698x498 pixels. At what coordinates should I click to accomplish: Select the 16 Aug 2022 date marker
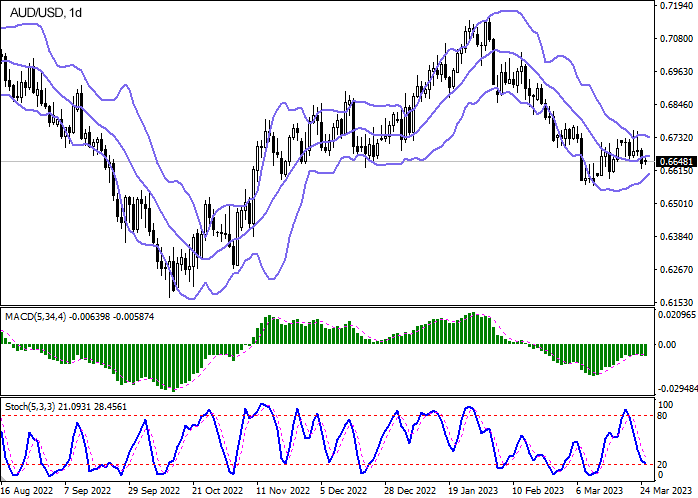click(27, 491)
